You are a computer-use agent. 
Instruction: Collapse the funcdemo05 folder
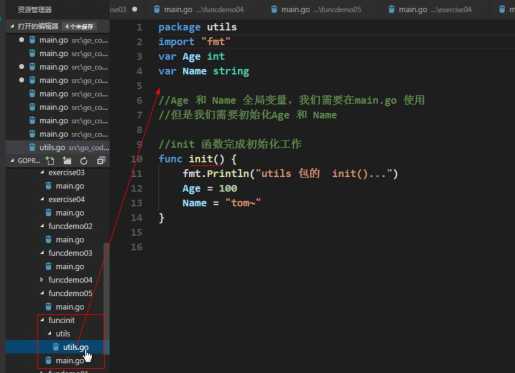click(x=42, y=293)
